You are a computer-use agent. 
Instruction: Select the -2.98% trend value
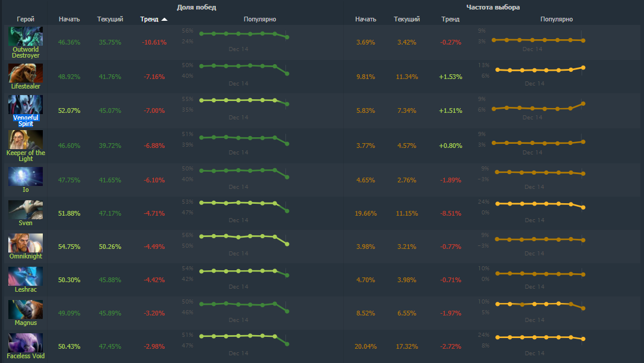(155, 346)
